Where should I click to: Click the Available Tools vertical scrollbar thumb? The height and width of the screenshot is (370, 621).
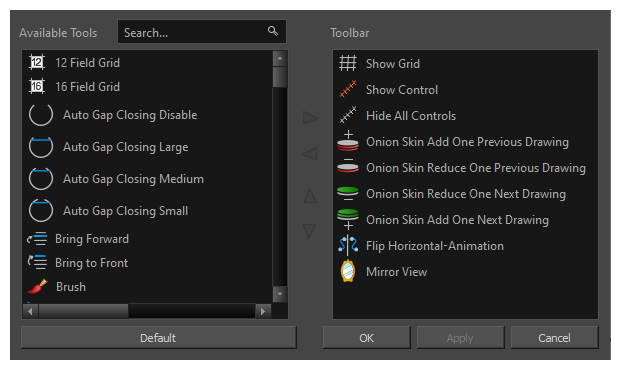(x=280, y=77)
